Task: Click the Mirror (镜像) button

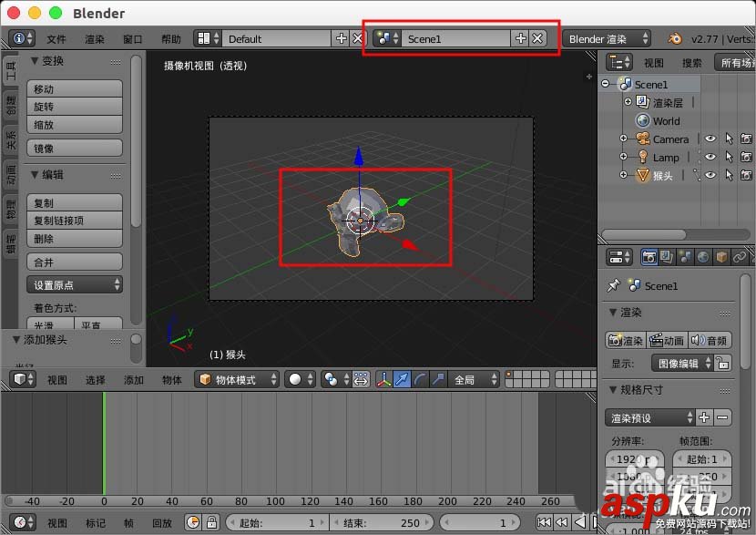Action: point(75,148)
